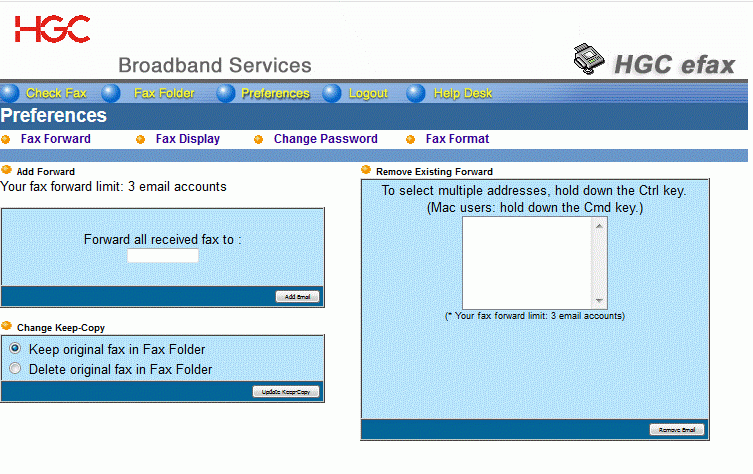Click orange bullet beside Remove Existing Forward
Screen dimensions: 753x474
pos(366,170)
